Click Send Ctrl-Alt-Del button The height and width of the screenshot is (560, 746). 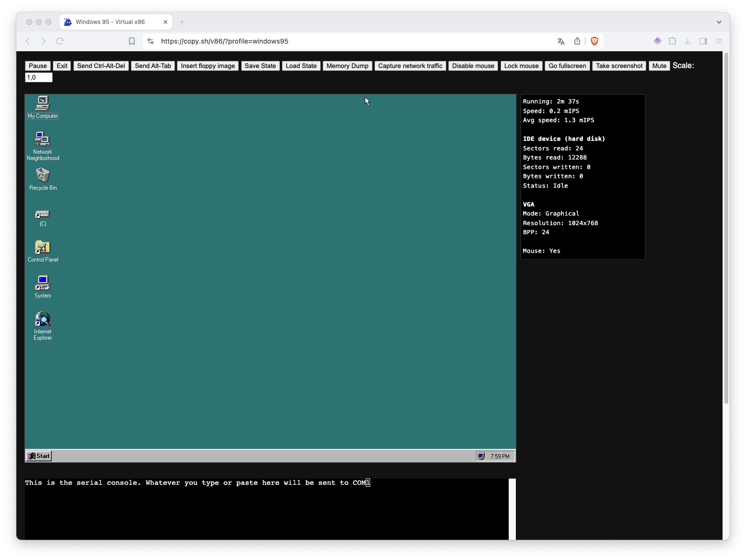pos(101,66)
